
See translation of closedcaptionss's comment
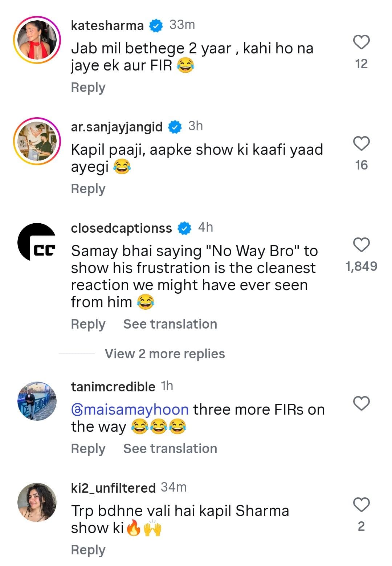coord(170,324)
